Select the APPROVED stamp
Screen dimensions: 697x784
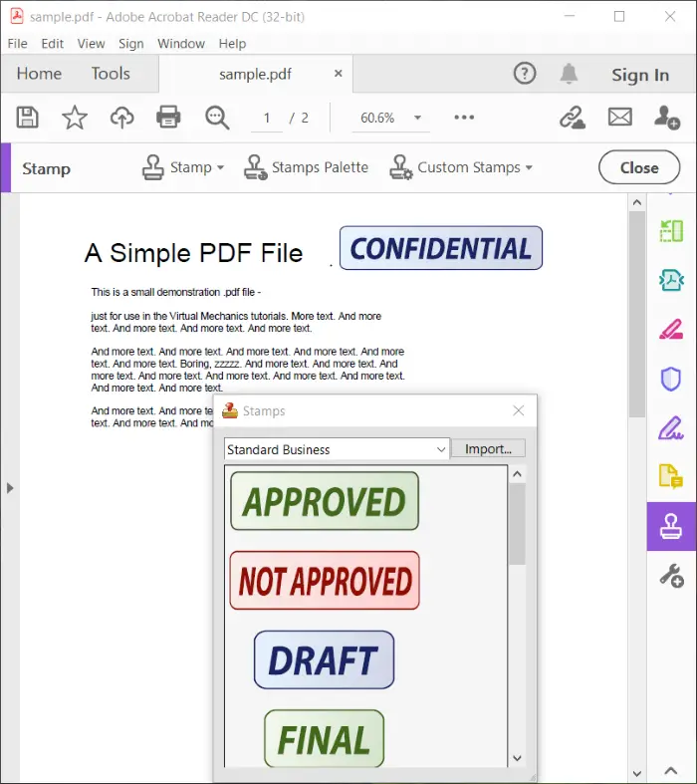pos(325,501)
